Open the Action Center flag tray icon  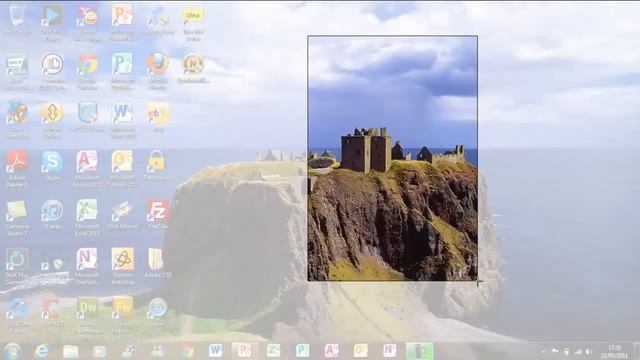point(555,351)
